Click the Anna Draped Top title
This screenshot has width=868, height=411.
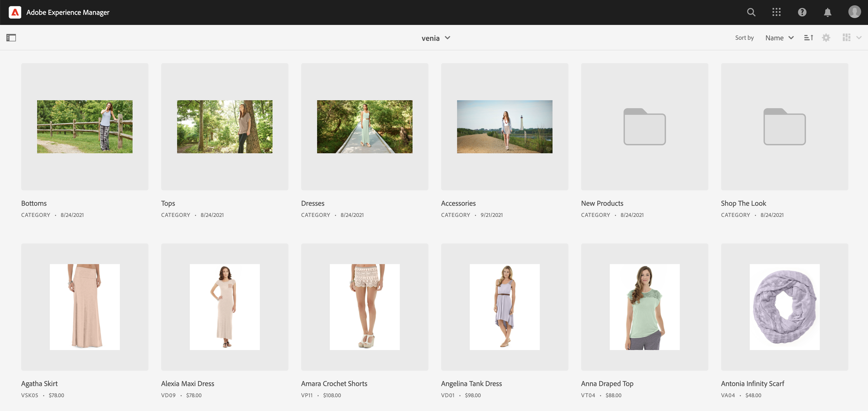[x=607, y=384]
